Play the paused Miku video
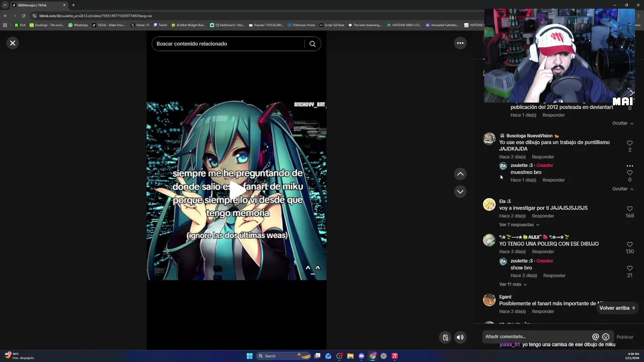This screenshot has width=644, height=362. coord(236,190)
